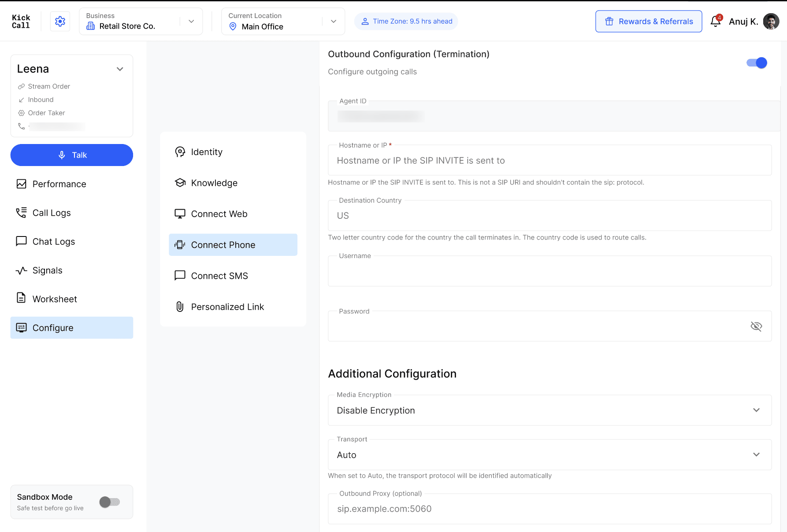
Task: Click the Destination Country field
Action: [549, 215]
